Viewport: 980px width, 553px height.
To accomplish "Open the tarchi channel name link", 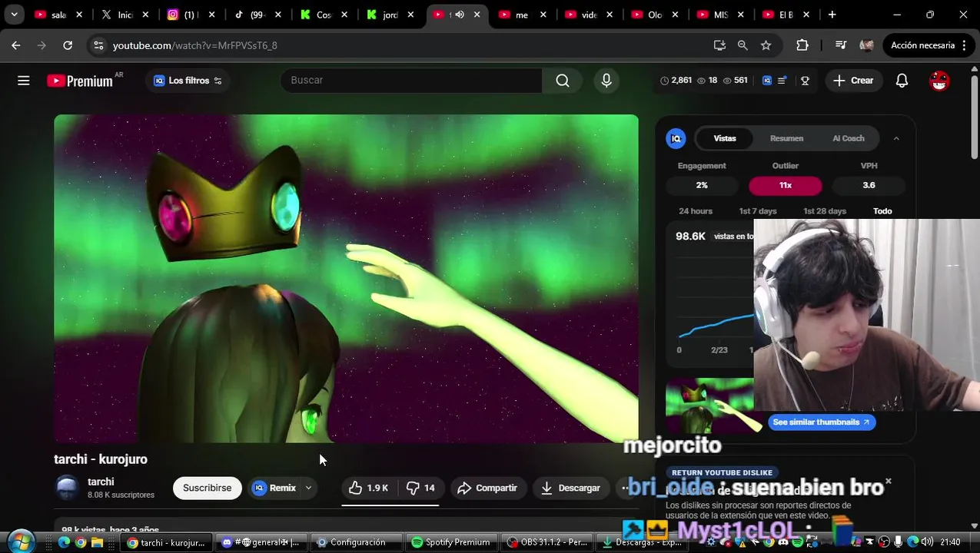I will coord(101,482).
